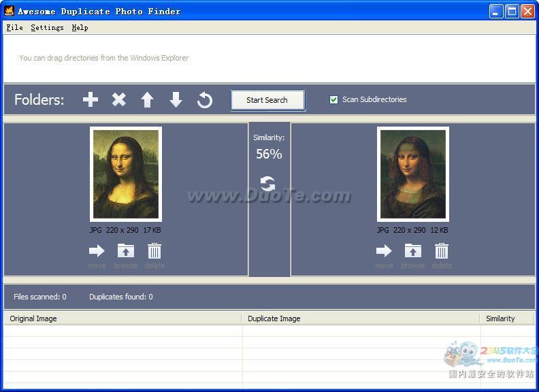Viewport: 539px width, 392px height.
Task: Add a folder with the plus icon
Action: [91, 100]
